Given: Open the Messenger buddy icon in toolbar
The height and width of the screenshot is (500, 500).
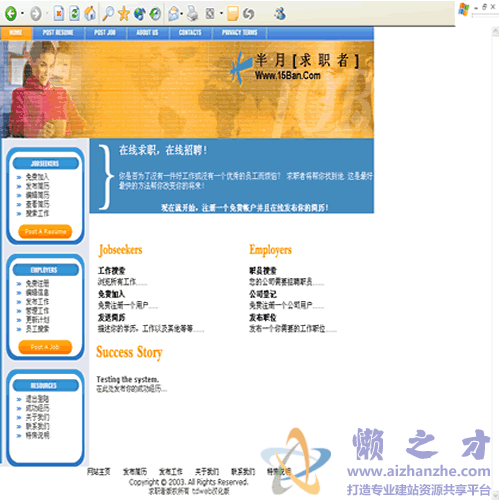Looking at the screenshot, I should point(280,13).
